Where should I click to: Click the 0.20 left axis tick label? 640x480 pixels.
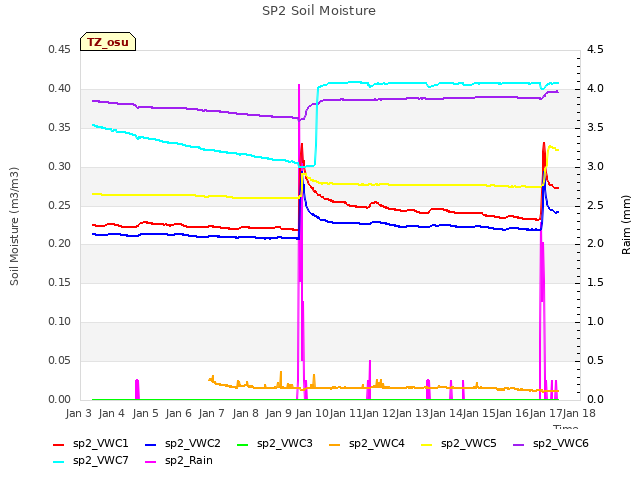click(60, 244)
